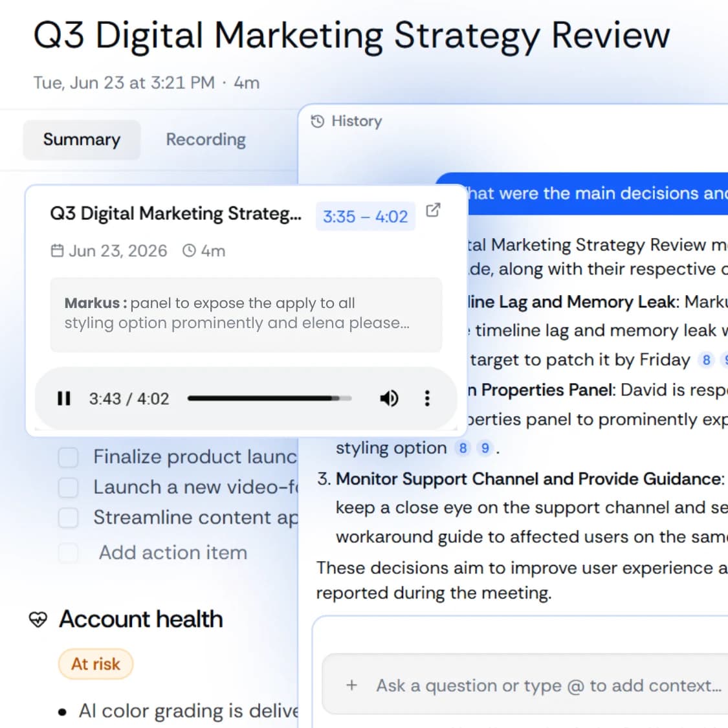This screenshot has height=728, width=728.
Task: Pause the audio playback
Action: click(64, 399)
